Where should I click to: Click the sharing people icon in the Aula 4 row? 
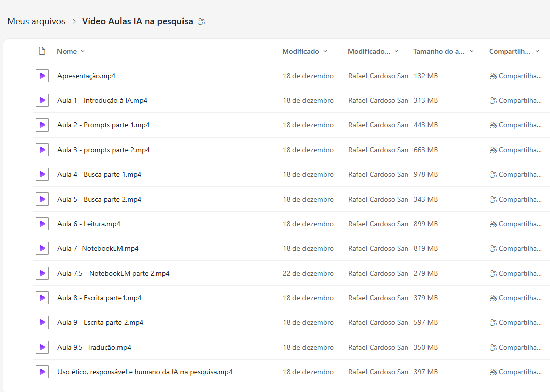493,175
